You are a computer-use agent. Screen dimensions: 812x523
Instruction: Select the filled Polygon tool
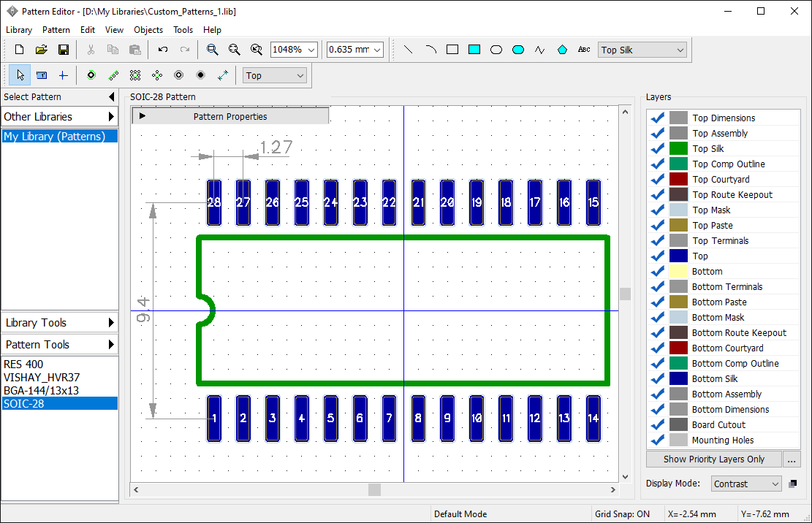point(562,50)
